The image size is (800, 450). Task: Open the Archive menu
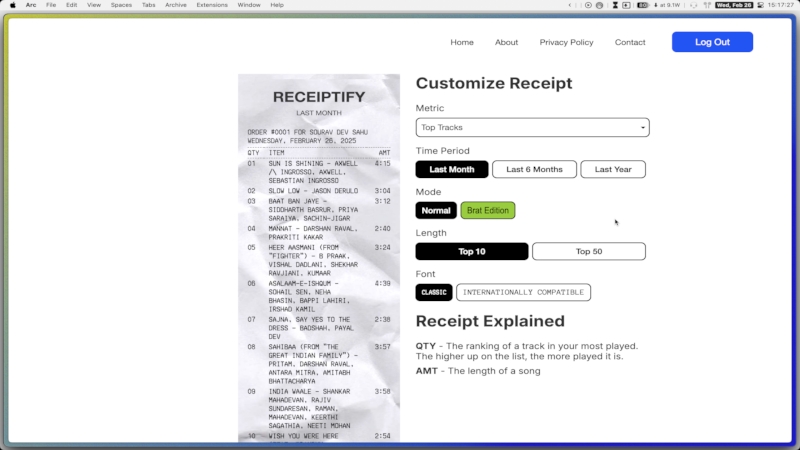tap(176, 5)
